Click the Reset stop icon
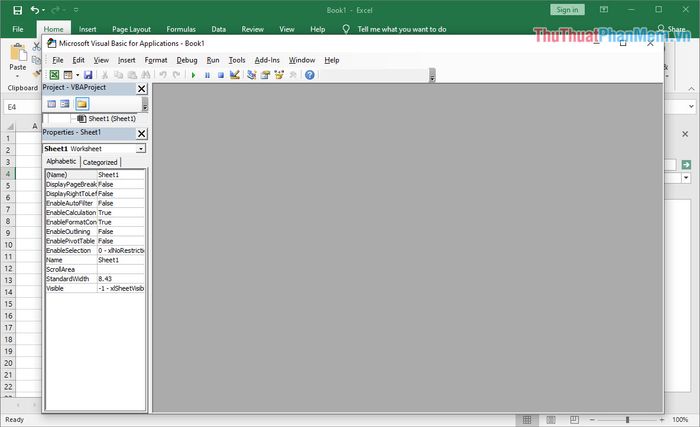The image size is (700, 427). click(221, 75)
